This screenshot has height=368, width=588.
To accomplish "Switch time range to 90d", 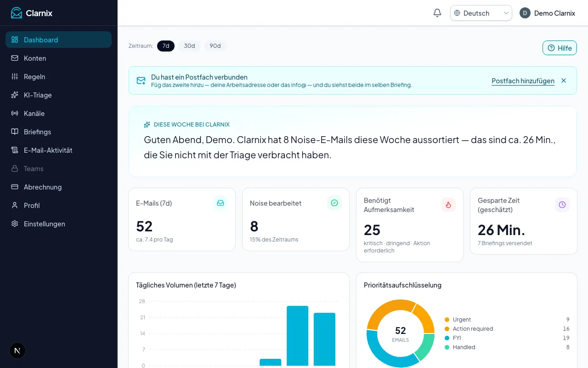I will (215, 46).
